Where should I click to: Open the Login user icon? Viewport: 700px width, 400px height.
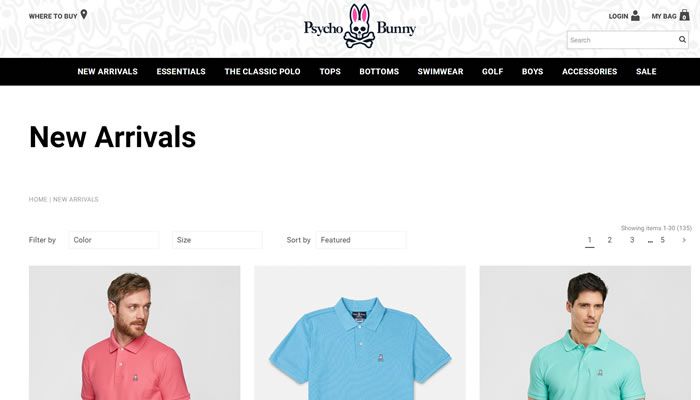pos(635,16)
